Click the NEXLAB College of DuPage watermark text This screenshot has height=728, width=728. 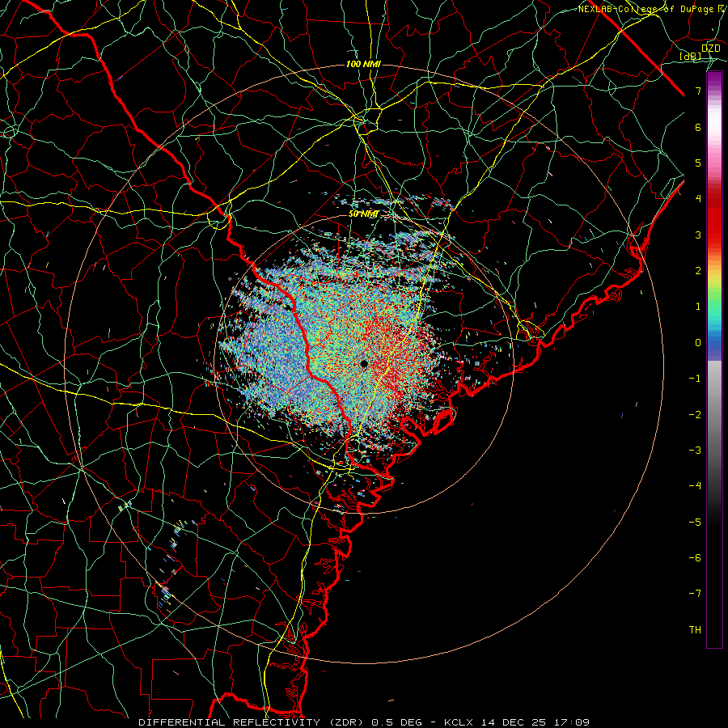pos(653,9)
